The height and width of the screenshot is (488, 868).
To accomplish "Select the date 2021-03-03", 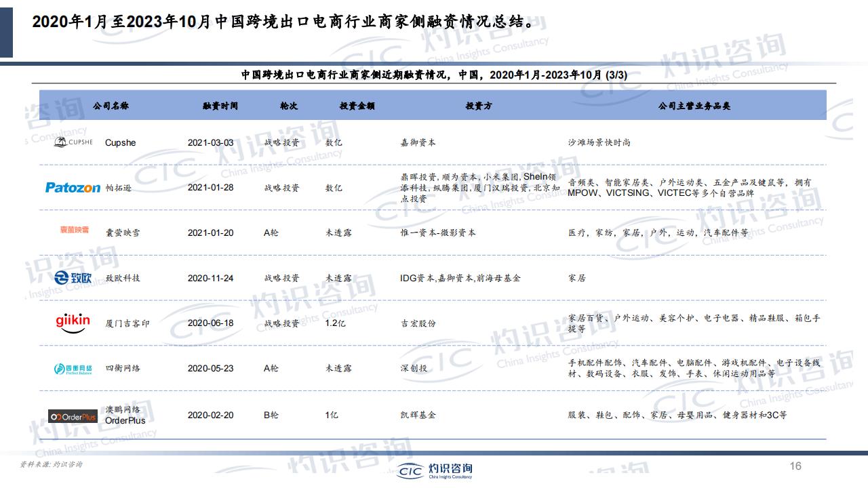I will pyautogui.click(x=210, y=142).
